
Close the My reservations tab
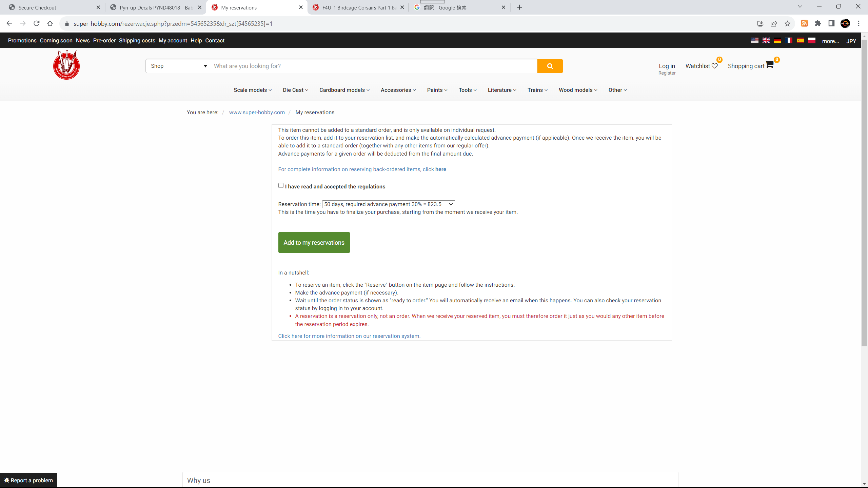tap(301, 7)
